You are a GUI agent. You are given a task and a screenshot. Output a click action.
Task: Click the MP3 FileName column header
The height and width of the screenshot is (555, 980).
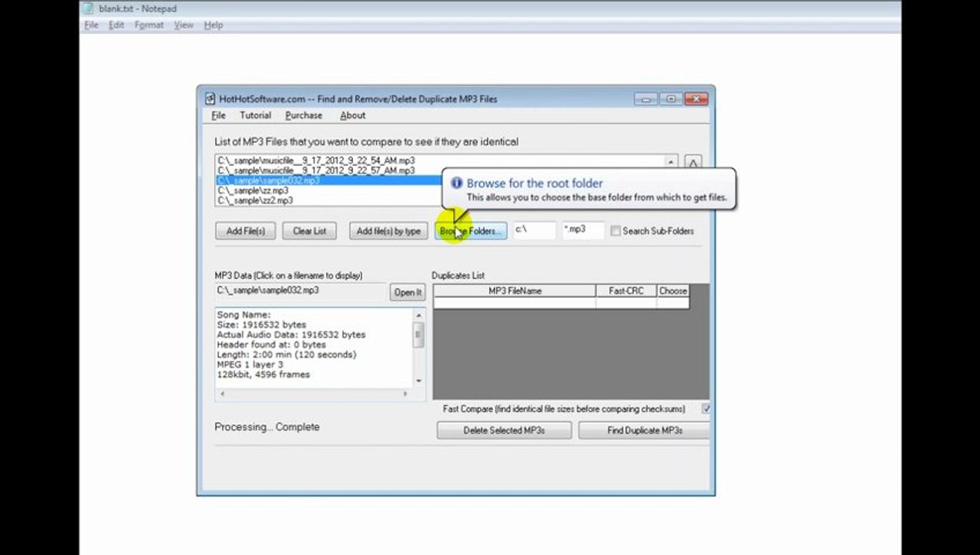point(515,291)
